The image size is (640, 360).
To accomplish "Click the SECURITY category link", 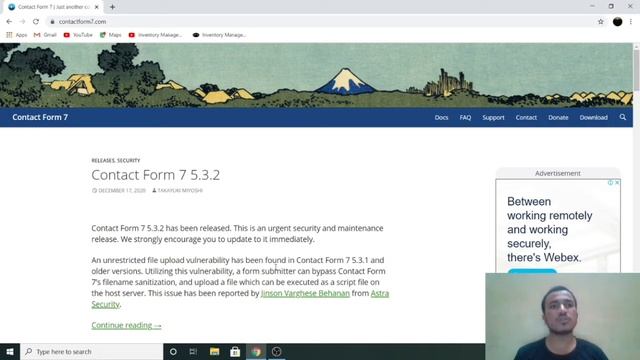I will click(x=129, y=160).
